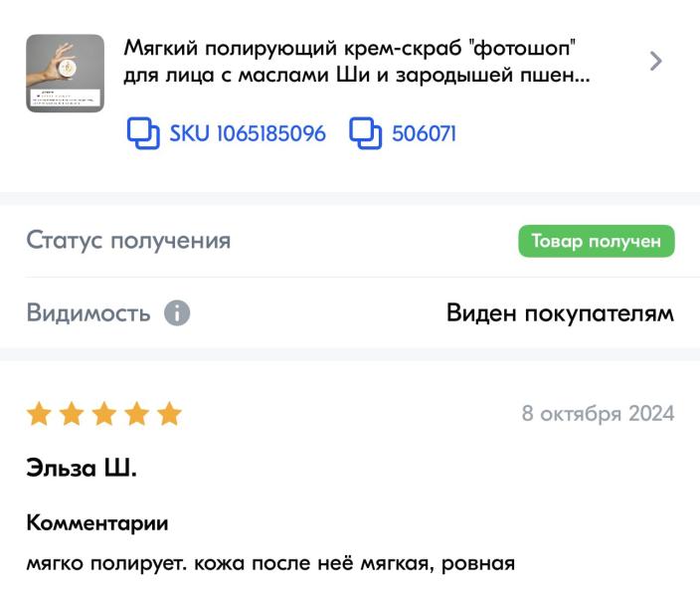
Task: Copy the SKU 1065185096 using its copy icon
Action: tap(144, 132)
